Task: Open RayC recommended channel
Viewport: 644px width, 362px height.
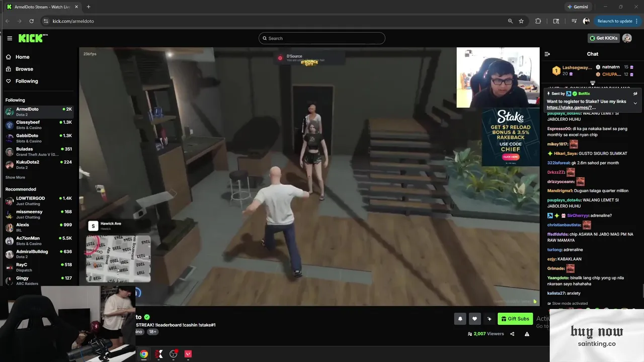Action: click(x=39, y=267)
